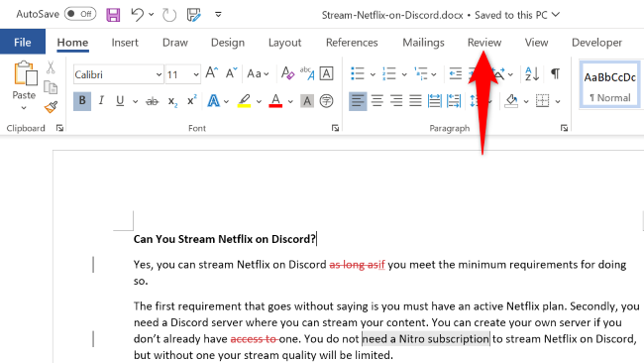The height and width of the screenshot is (363, 644).
Task: Align text left
Action: coord(358,101)
